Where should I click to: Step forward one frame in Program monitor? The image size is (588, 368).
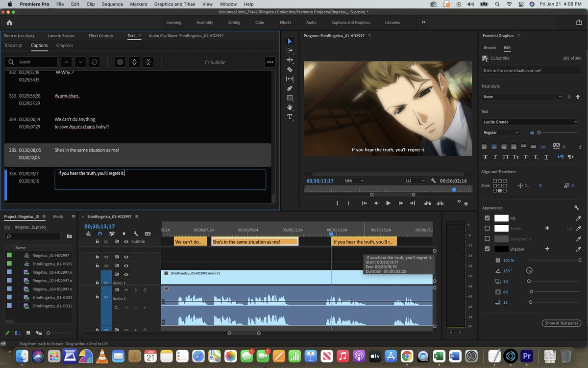[x=401, y=203]
